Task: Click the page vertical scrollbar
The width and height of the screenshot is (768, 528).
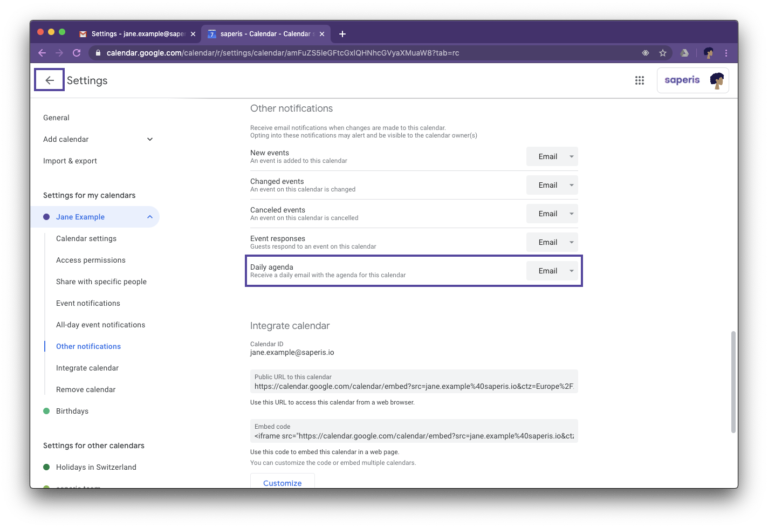Action: pyautogui.click(x=733, y=382)
